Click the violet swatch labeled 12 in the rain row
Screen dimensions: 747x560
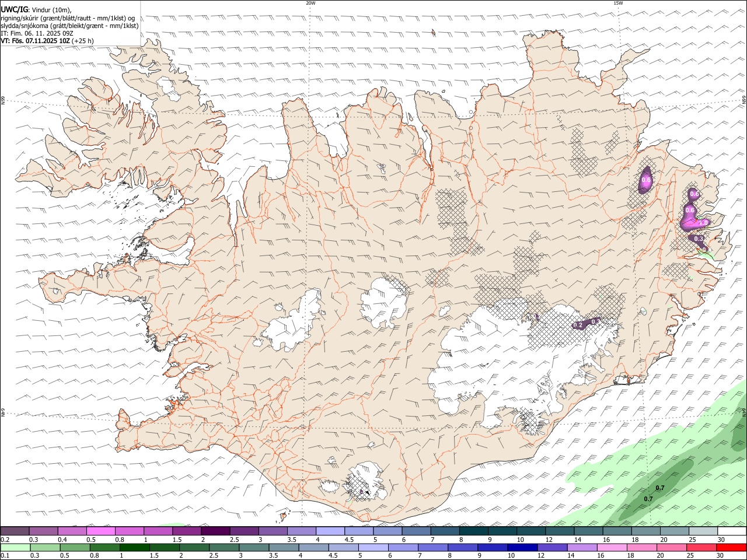(551, 548)
